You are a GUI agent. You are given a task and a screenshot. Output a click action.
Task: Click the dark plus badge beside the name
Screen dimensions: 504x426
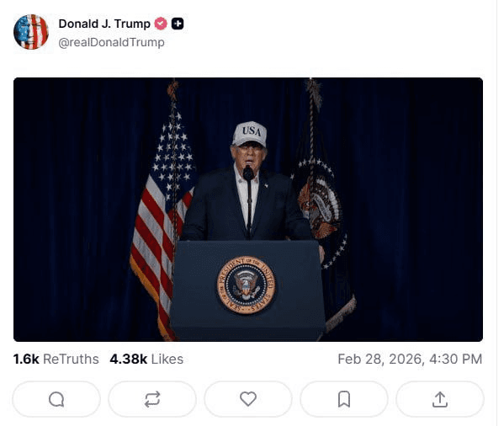click(x=178, y=24)
